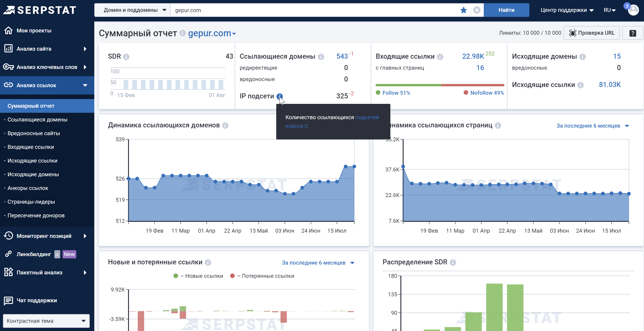Toggle the Потерянные ссылки legend item
The width and height of the screenshot is (644, 331).
(262, 276)
